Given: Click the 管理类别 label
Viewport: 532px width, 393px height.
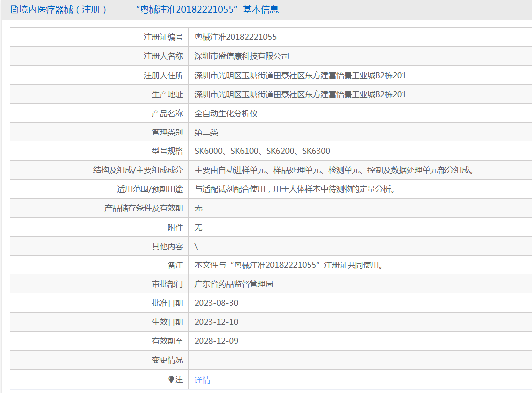Looking at the screenshot, I should coord(167,132).
